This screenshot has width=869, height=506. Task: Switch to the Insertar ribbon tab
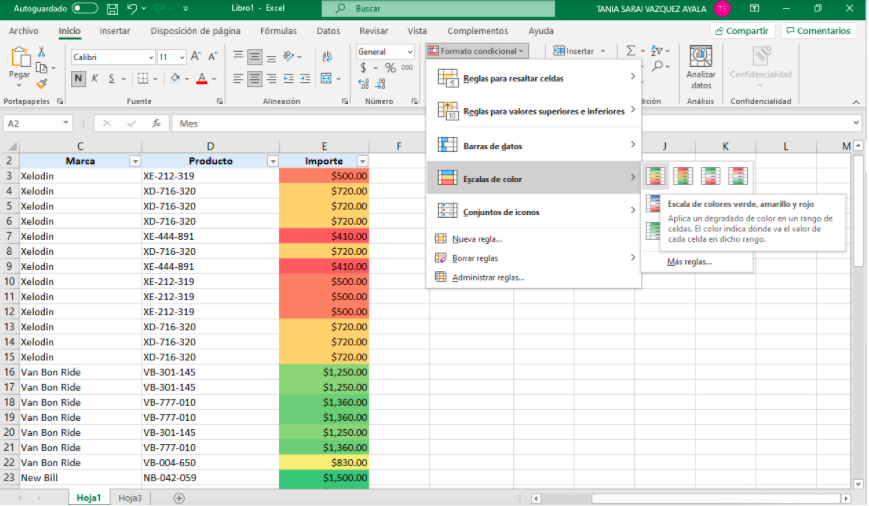(115, 31)
